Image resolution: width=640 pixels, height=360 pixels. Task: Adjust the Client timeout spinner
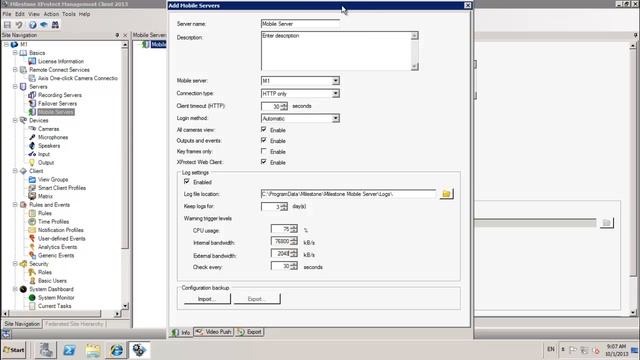(x=284, y=106)
